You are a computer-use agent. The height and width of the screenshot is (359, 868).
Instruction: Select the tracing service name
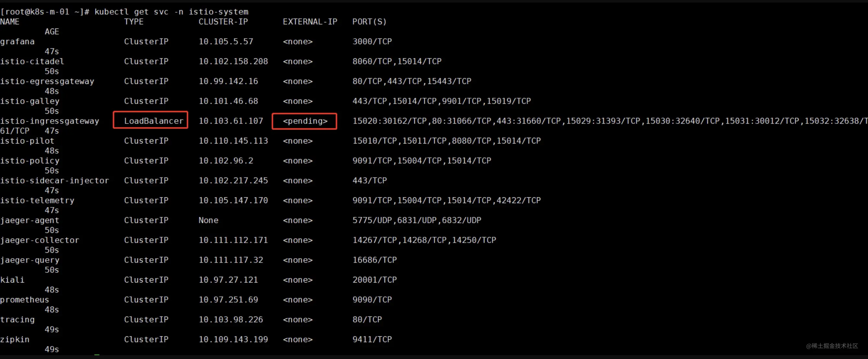(17, 320)
